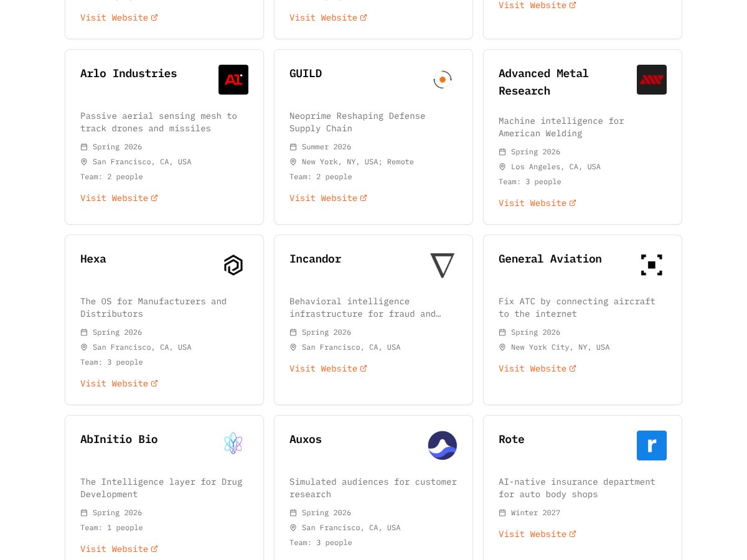Open Visit Website link for Rote

coord(537,534)
